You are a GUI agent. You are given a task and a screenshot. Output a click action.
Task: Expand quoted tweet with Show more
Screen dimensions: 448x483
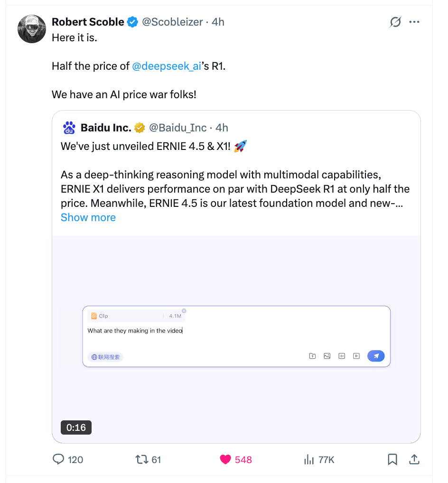pyautogui.click(x=88, y=217)
